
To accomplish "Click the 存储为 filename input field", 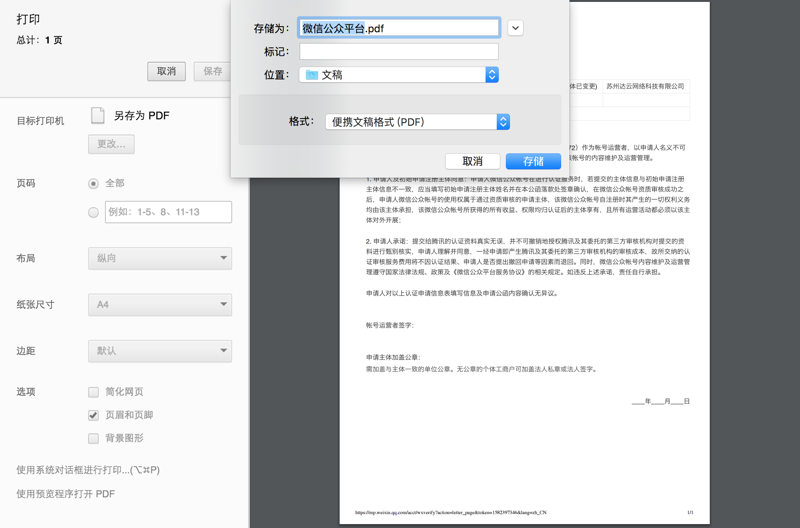I will [x=398, y=28].
